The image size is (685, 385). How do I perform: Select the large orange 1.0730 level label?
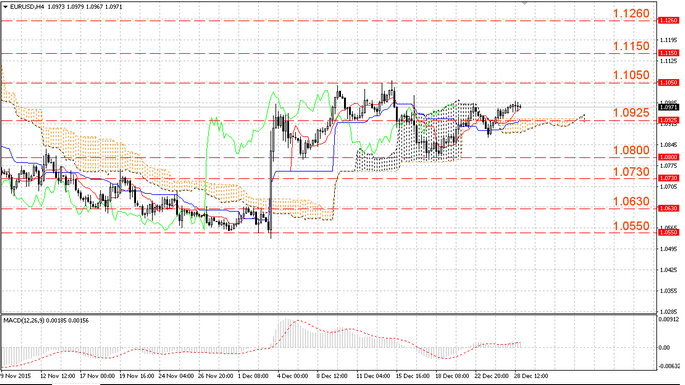tap(631, 172)
